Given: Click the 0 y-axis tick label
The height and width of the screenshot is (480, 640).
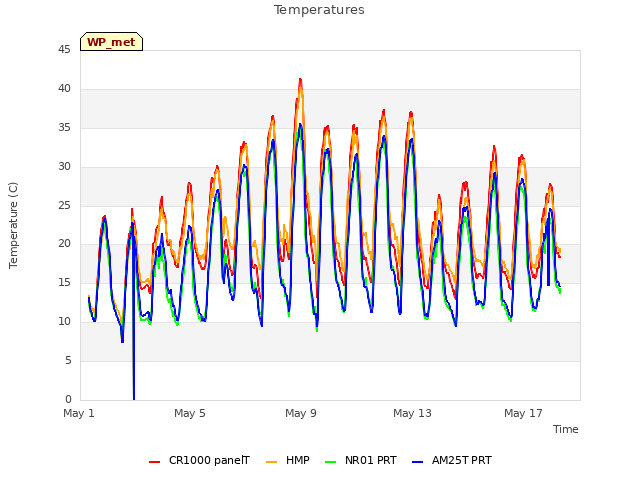Looking at the screenshot, I should (68, 399).
